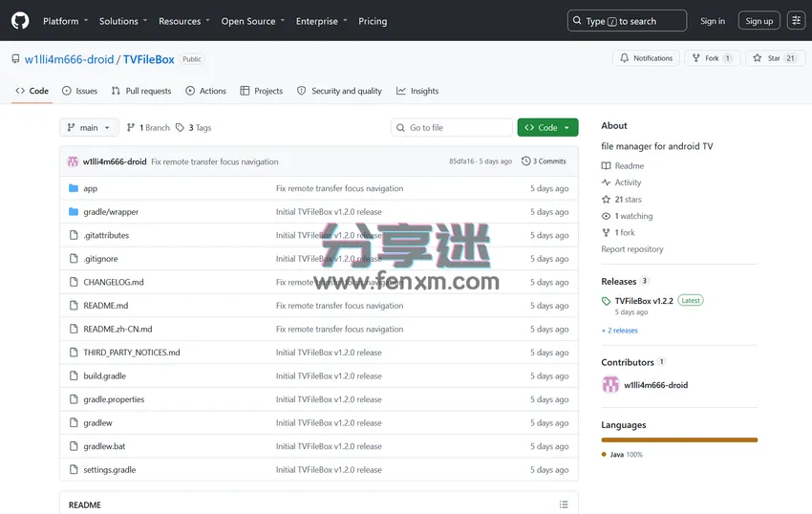Open the + 2 releases link
The width and height of the screenshot is (812, 514).
click(x=619, y=330)
